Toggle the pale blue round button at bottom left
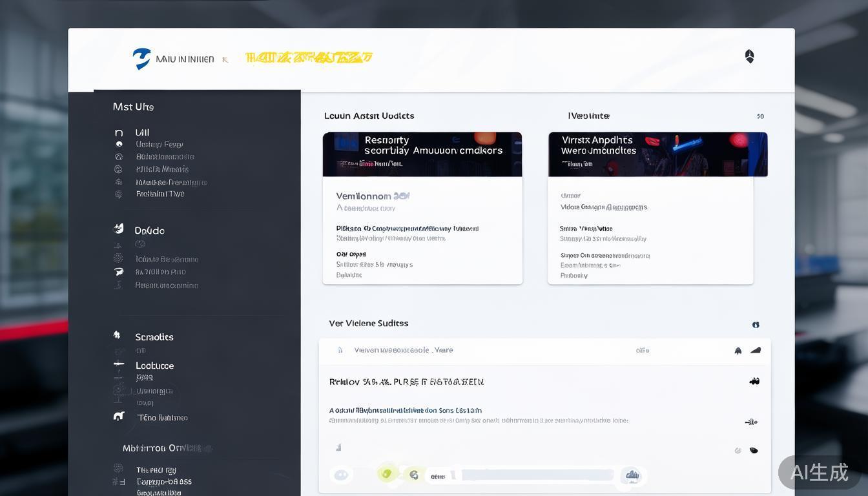Screen dimensions: 868x496 point(341,475)
